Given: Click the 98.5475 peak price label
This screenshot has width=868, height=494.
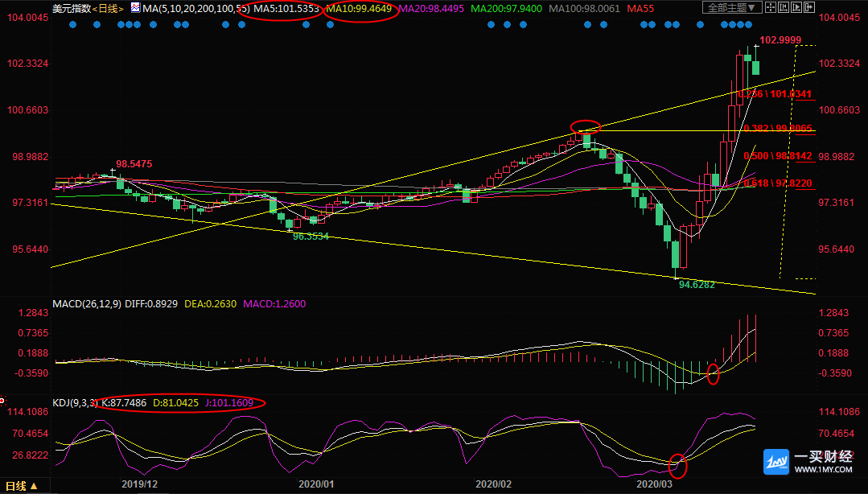Looking at the screenshot, I should [x=134, y=164].
